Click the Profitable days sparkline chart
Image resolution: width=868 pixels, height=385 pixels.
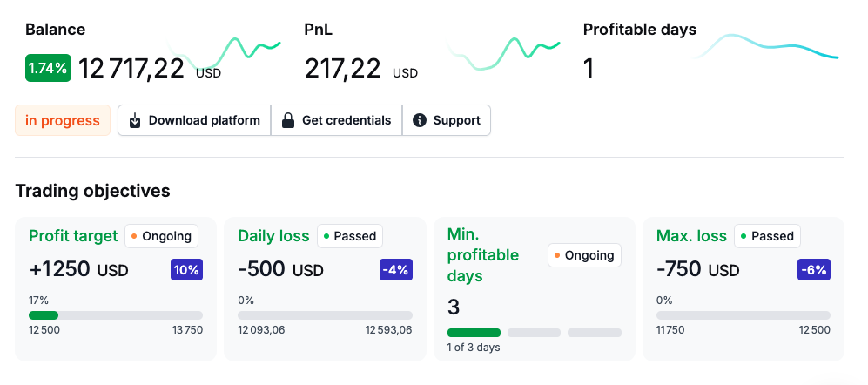(766, 47)
